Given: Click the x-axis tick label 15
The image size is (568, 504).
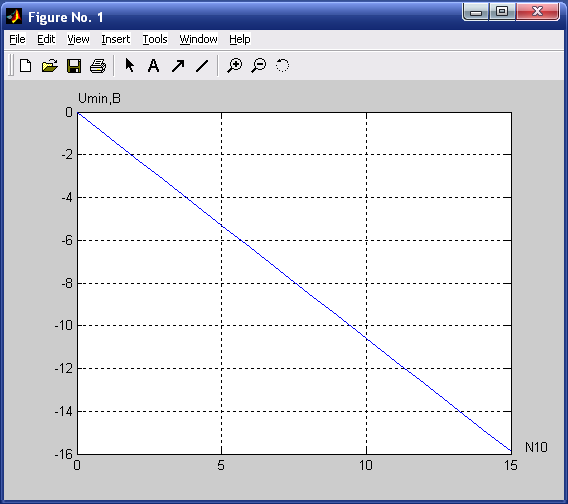Looking at the screenshot, I should pyautogui.click(x=511, y=465).
